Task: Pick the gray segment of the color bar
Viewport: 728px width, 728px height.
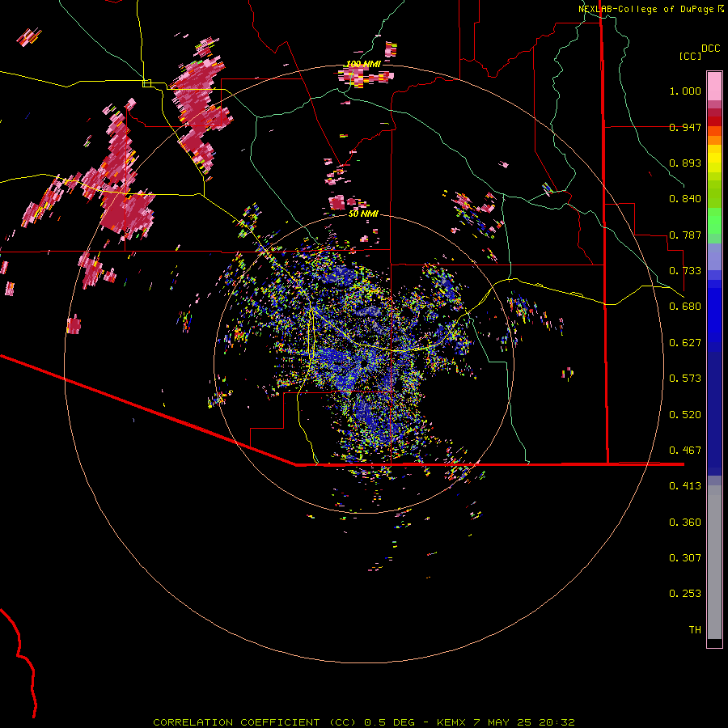Action: pyautogui.click(x=714, y=562)
